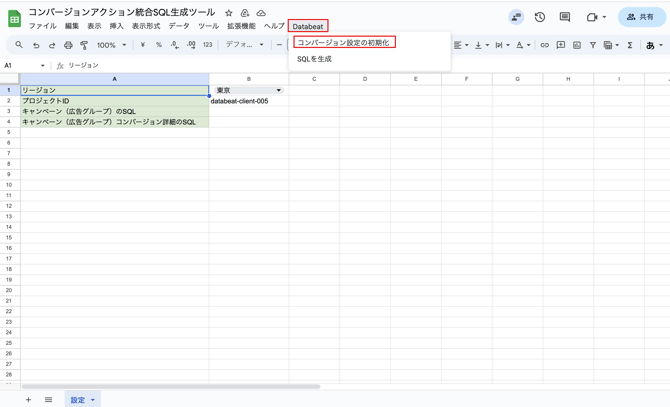Click the 共有 share button
Image resolution: width=670 pixels, height=407 pixels.
point(641,17)
